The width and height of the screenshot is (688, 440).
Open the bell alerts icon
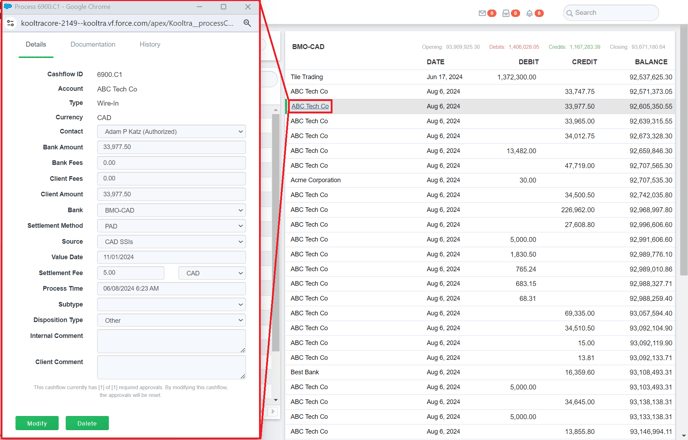point(530,13)
